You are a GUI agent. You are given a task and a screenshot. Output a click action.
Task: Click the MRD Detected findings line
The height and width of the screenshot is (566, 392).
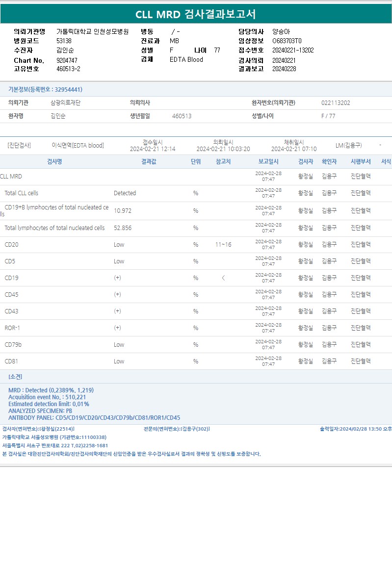pos(51,390)
